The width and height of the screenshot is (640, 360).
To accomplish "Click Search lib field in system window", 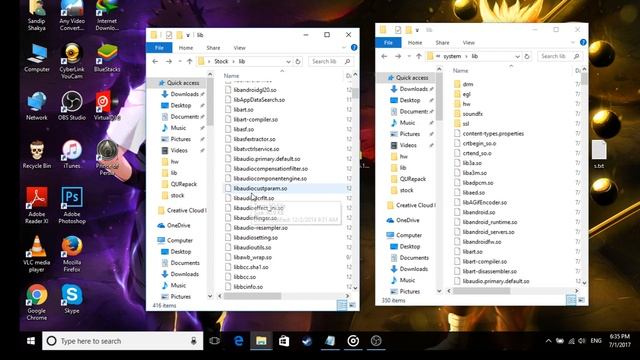I will click(560, 56).
